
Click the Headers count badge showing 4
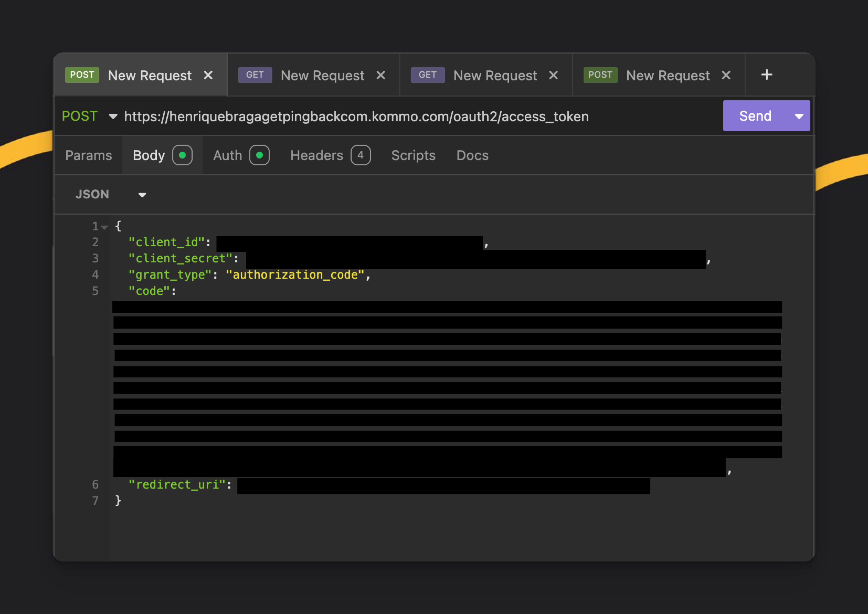tap(360, 155)
